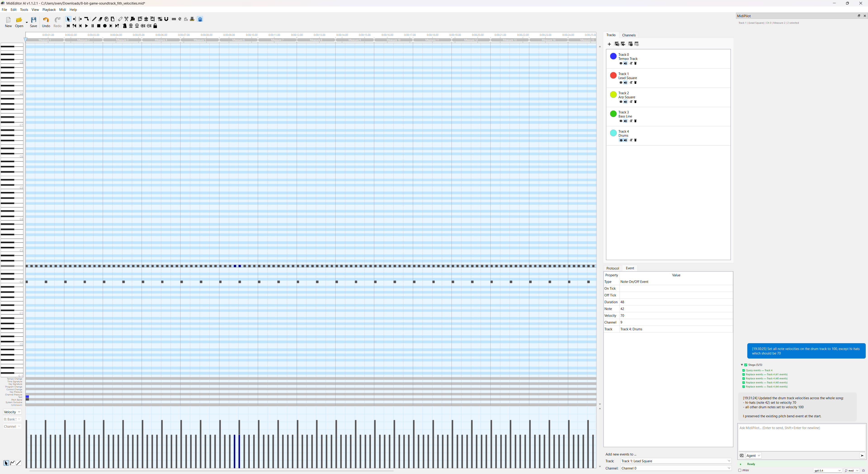Click the add track plus icon
This screenshot has width=868, height=474.
point(609,44)
